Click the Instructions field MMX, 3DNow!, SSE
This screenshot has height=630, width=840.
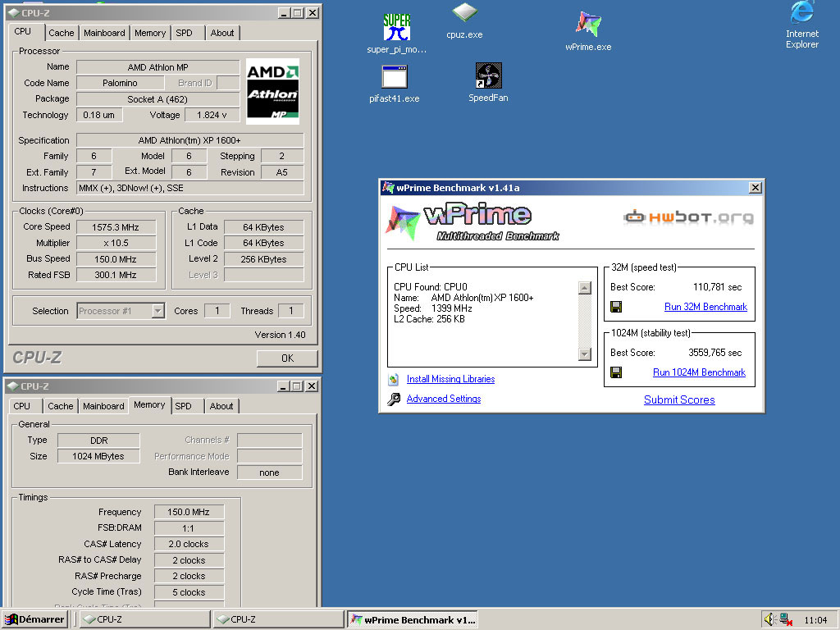click(x=189, y=188)
